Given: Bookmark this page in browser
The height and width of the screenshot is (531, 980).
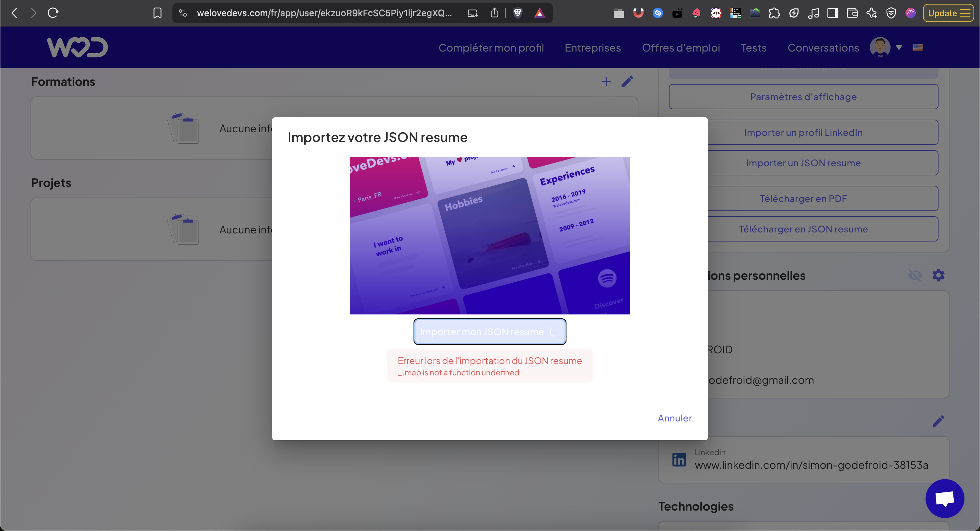Looking at the screenshot, I should [157, 13].
